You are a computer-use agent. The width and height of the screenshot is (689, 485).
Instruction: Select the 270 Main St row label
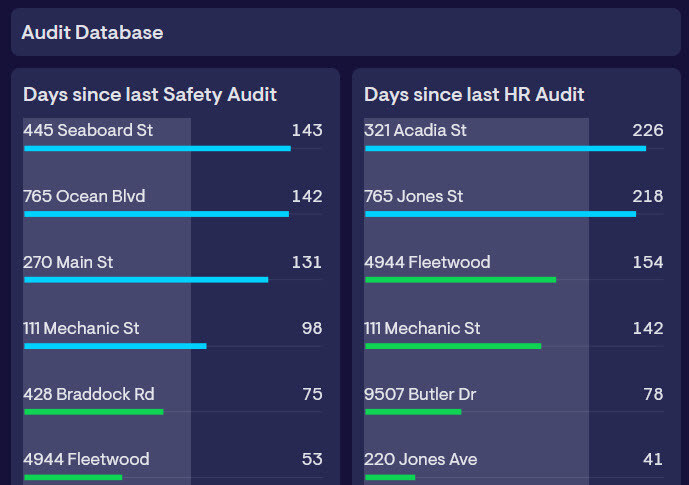coord(68,262)
